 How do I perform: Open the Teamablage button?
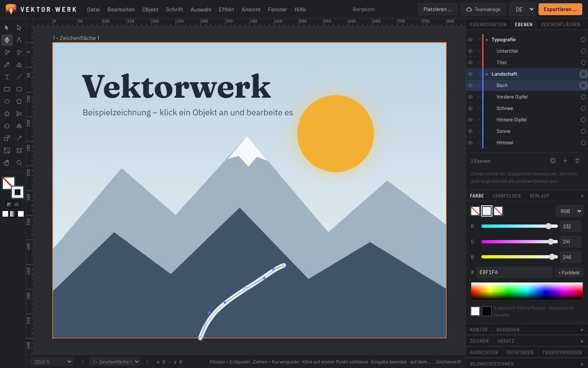tap(483, 9)
